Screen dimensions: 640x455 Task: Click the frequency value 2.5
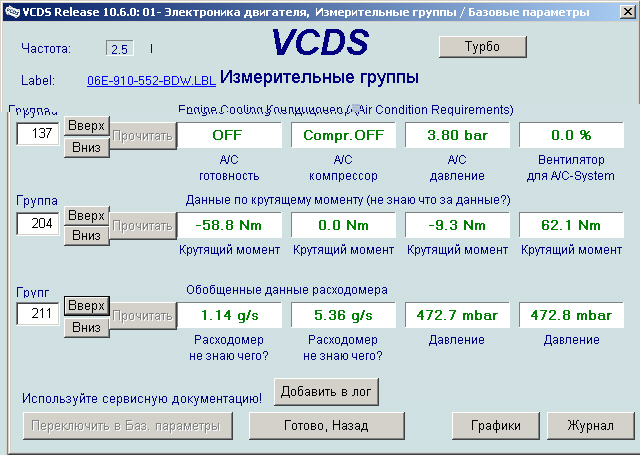pos(120,49)
